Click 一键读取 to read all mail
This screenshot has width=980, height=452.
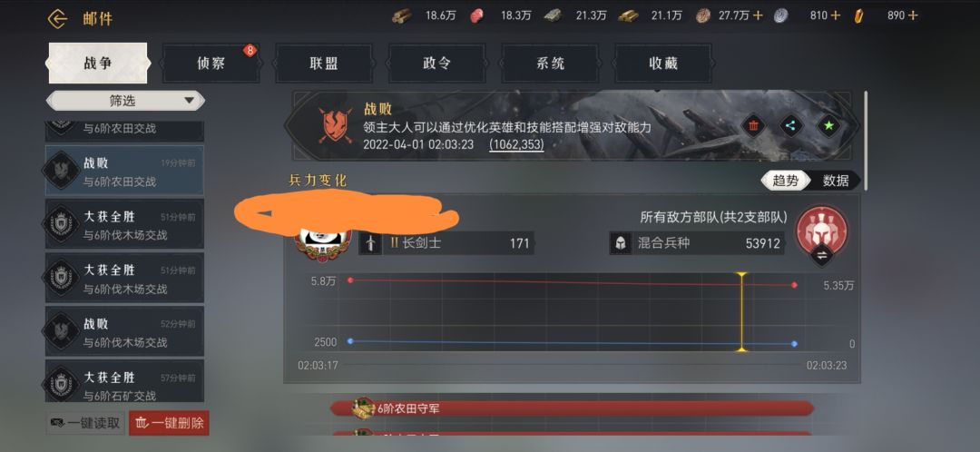(x=85, y=423)
